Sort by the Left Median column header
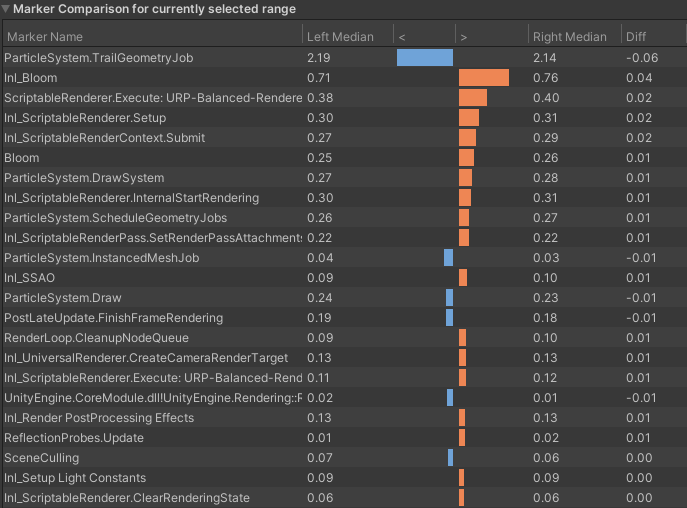Screen dimensions: 687x508 (340, 37)
